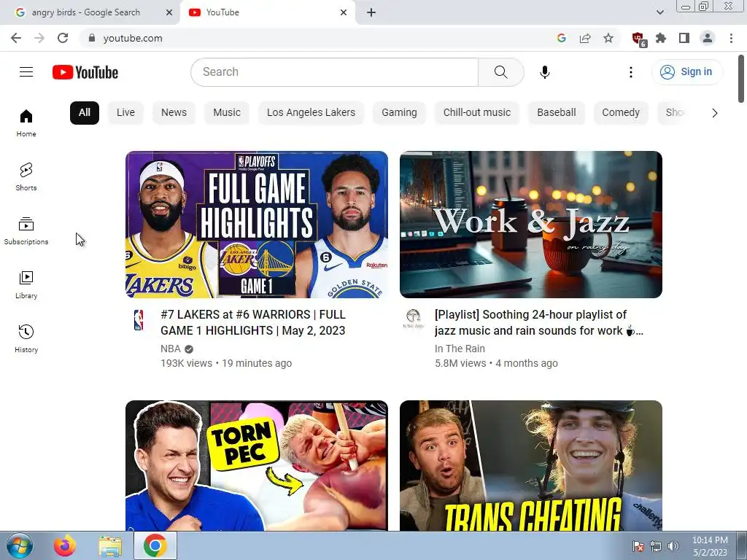Select the Baseball filter chip
Screen dimensions: 747x560
tap(557, 113)
